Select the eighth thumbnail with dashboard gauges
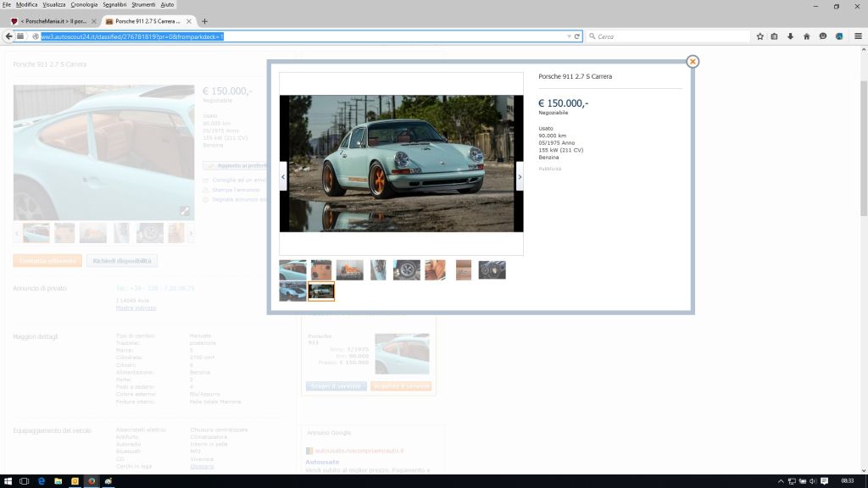 pyautogui.click(x=492, y=270)
